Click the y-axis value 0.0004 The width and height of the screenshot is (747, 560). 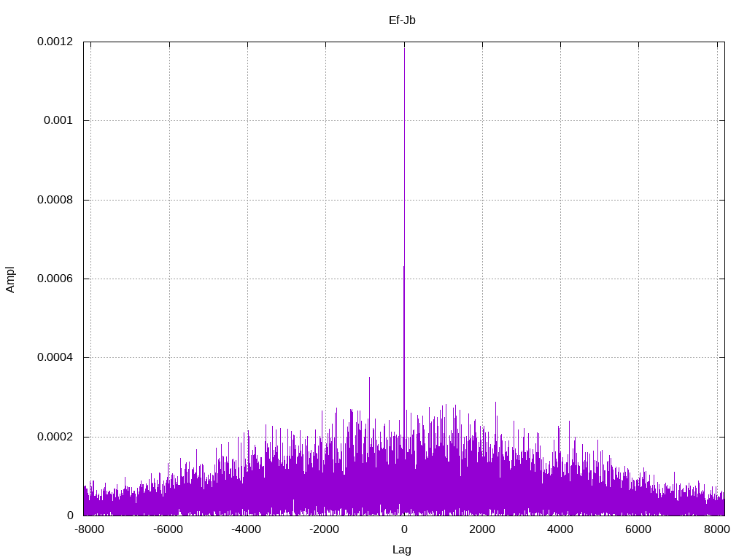[x=55, y=357]
